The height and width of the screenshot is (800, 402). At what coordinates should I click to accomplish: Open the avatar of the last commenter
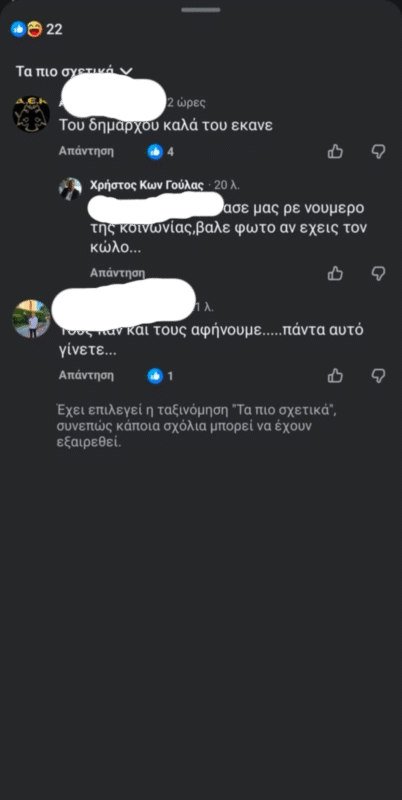(31, 319)
